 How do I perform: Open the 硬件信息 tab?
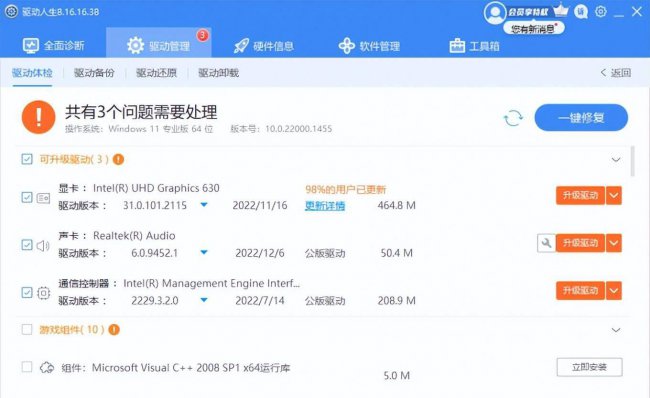pyautogui.click(x=264, y=46)
